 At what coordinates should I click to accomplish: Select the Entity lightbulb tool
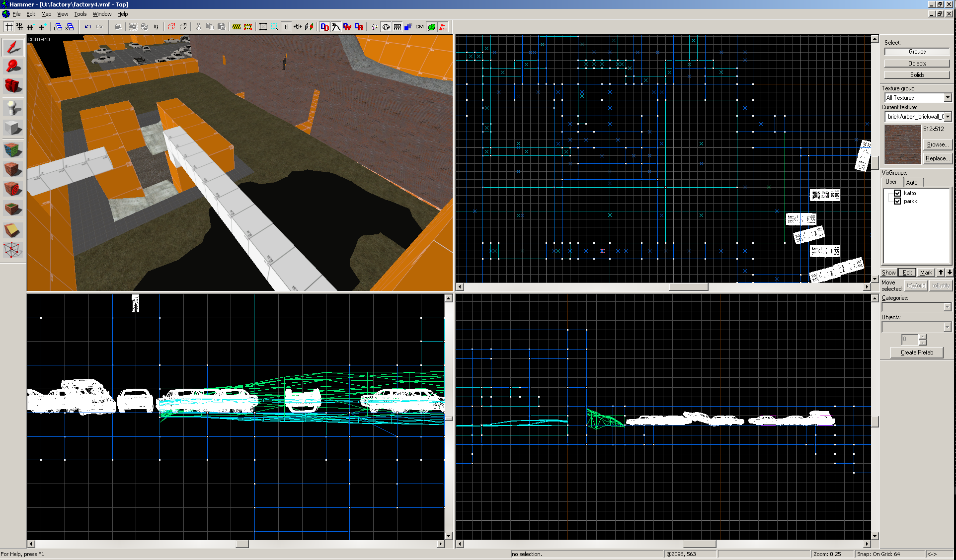coord(13,108)
